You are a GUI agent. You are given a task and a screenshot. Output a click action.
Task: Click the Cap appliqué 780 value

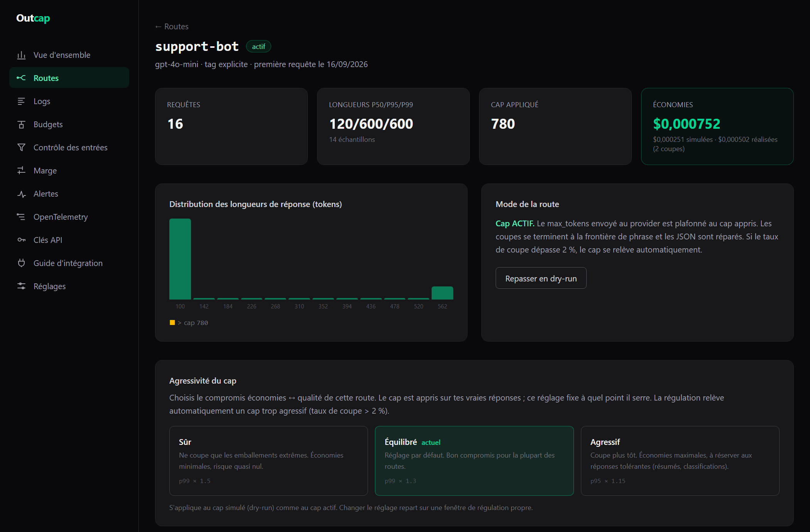point(503,124)
